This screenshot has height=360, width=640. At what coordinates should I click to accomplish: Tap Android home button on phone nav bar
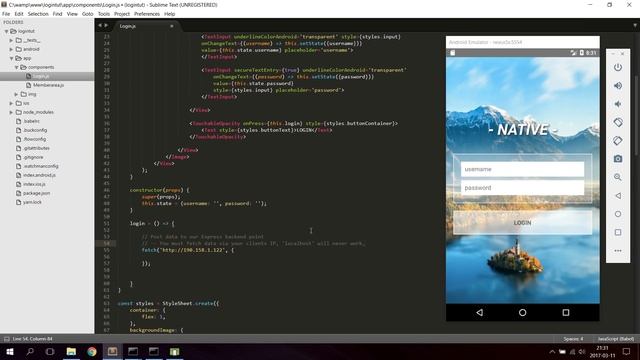[522, 313]
